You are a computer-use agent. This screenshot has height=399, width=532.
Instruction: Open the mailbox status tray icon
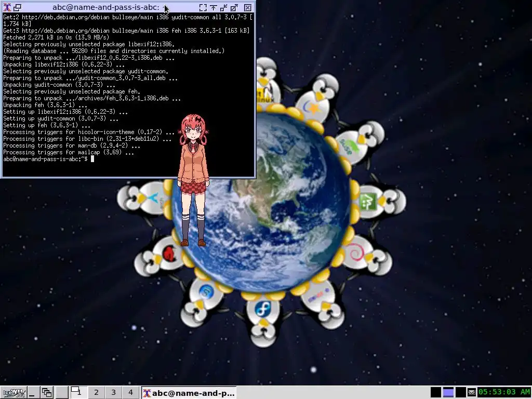472,393
